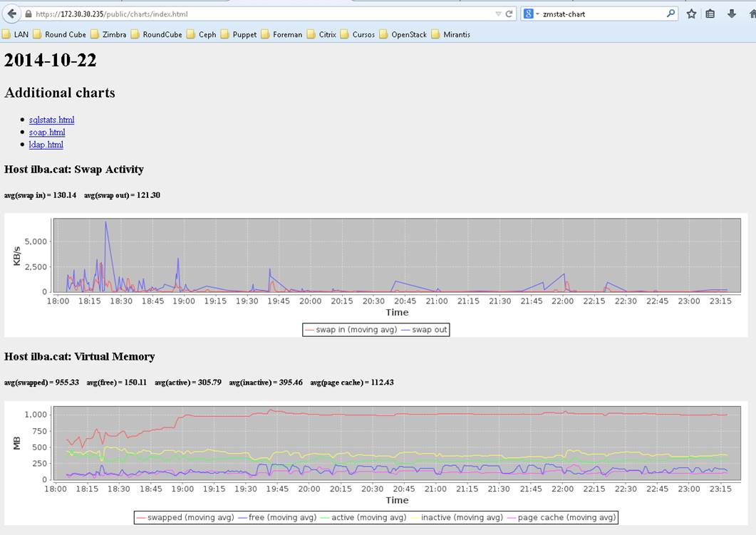Reload the page with the refresh icon
This screenshot has height=535, width=756.
click(x=509, y=14)
